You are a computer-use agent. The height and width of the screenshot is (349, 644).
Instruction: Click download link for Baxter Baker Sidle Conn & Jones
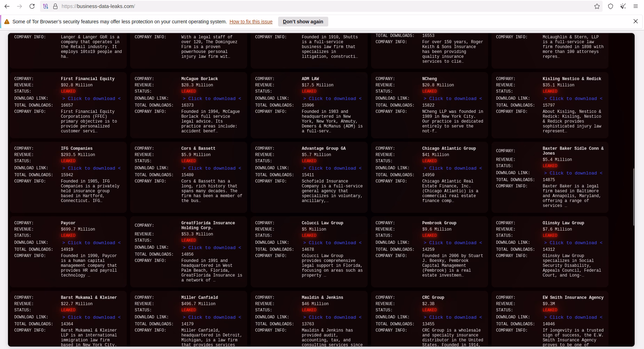pos(573,173)
